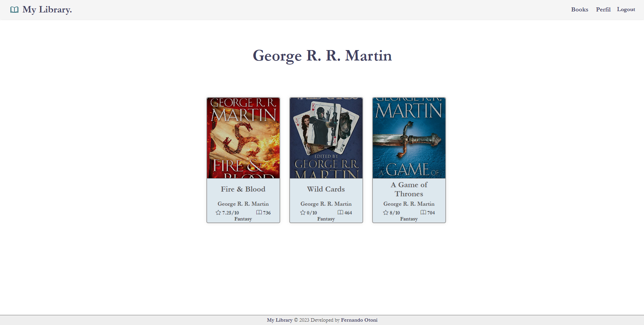Click the Fire & Blood title
Viewport: 644px width, 325px height.
click(243, 189)
